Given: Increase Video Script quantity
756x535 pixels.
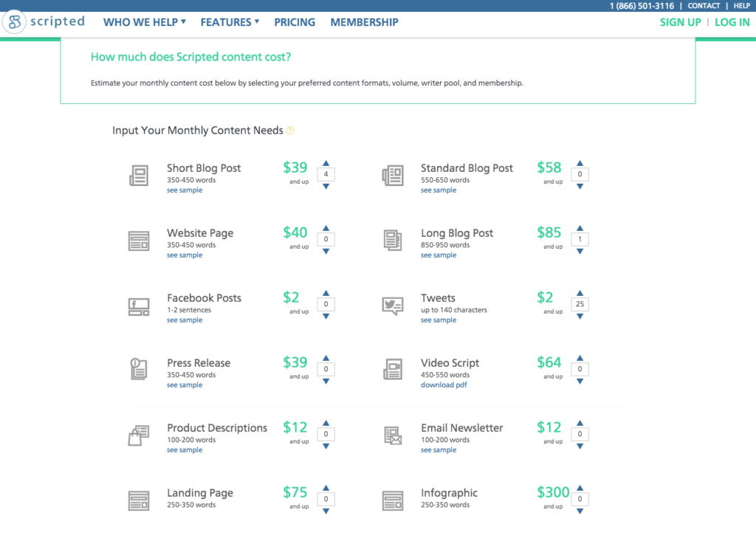Looking at the screenshot, I should coord(580,358).
